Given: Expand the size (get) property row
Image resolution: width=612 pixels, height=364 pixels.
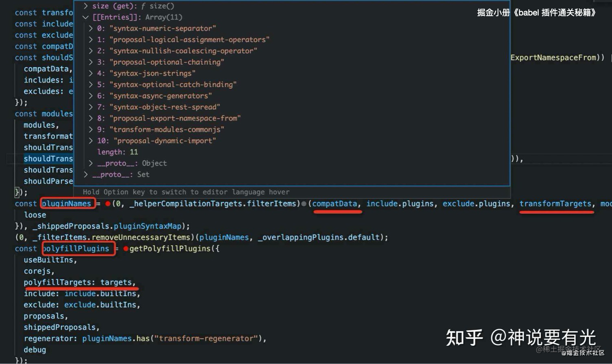Looking at the screenshot, I should tap(86, 6).
